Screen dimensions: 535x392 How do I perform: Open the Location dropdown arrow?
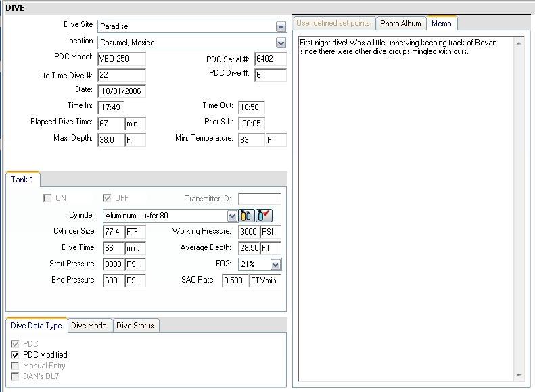click(281, 43)
